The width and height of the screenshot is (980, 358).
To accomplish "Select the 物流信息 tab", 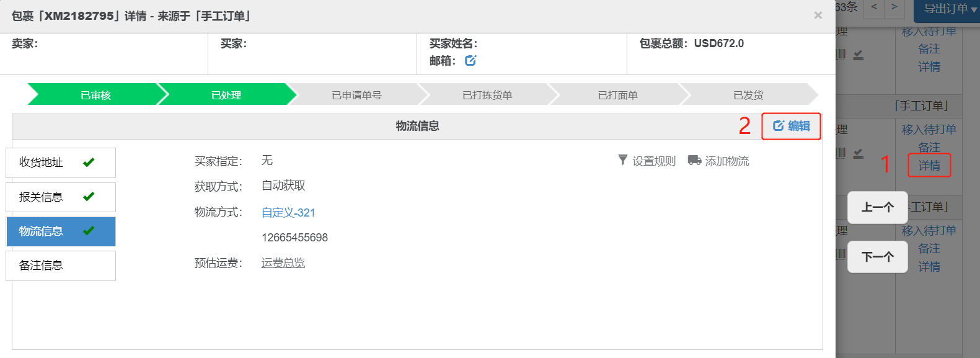I will click(x=61, y=231).
